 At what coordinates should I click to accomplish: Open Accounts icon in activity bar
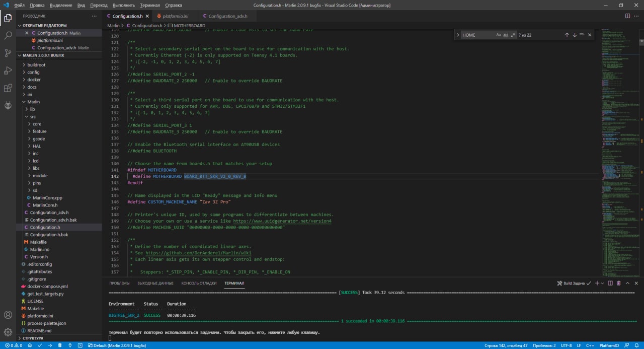(x=8, y=315)
